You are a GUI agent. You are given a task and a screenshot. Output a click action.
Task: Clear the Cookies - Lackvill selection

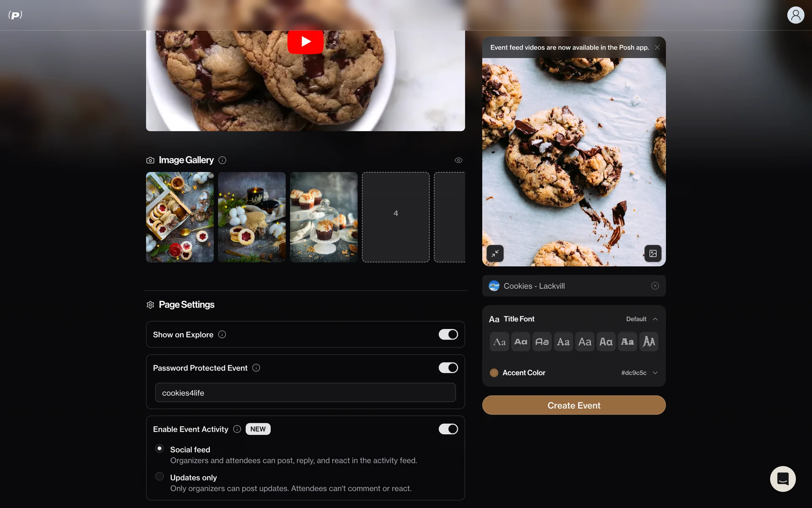click(x=655, y=286)
